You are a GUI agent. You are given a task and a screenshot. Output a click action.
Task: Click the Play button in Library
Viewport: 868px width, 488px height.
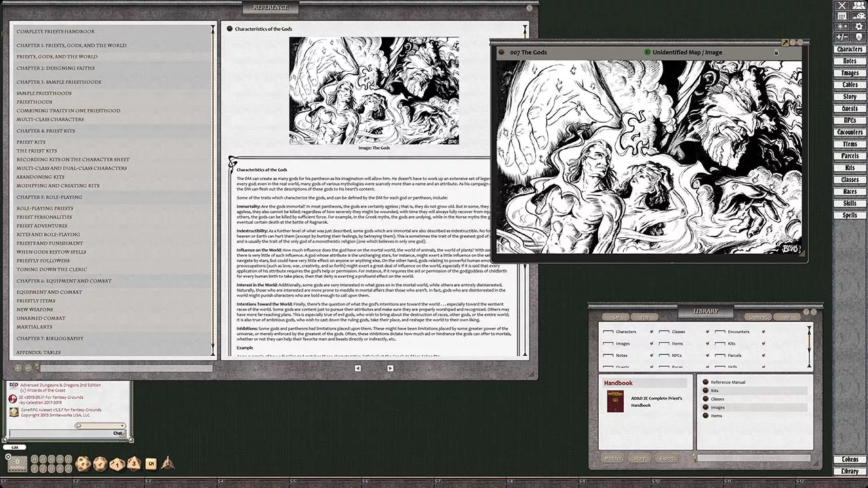point(644,317)
